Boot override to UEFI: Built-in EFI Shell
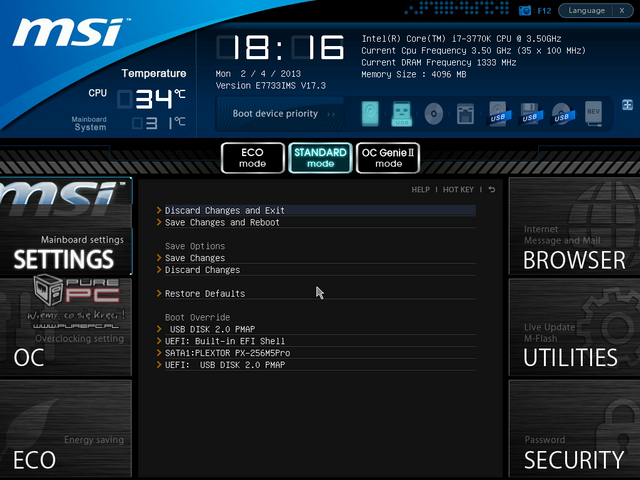The width and height of the screenshot is (640, 480). coord(316,341)
